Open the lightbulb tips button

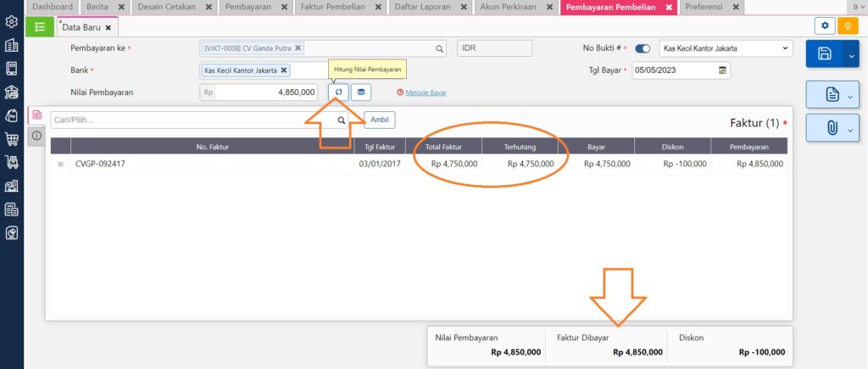point(845,26)
